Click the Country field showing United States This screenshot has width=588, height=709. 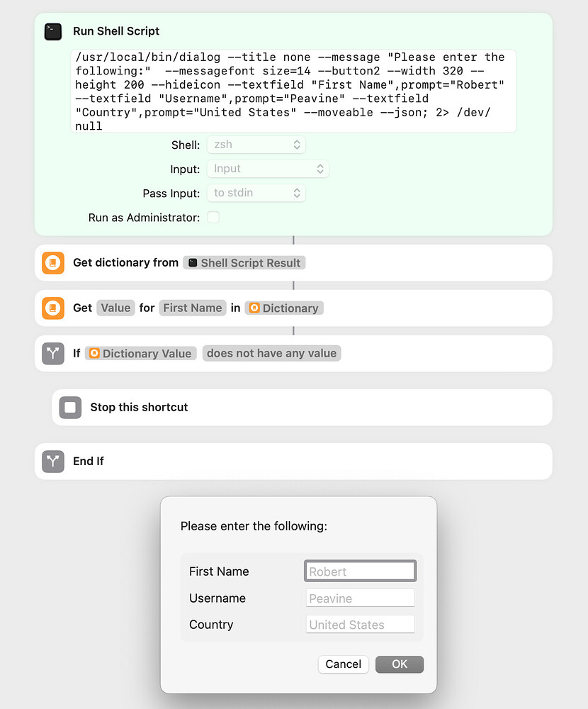tap(360, 624)
